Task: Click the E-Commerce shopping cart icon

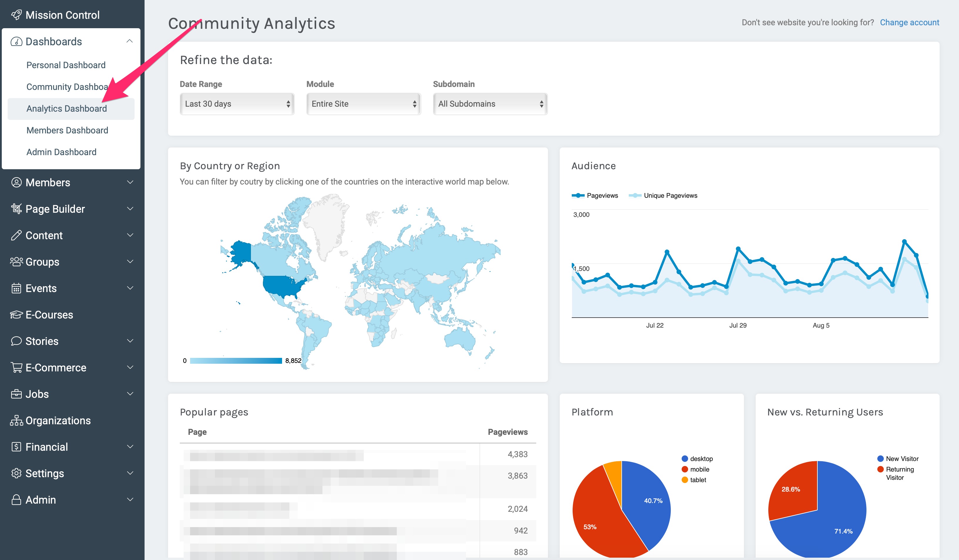Action: tap(16, 368)
